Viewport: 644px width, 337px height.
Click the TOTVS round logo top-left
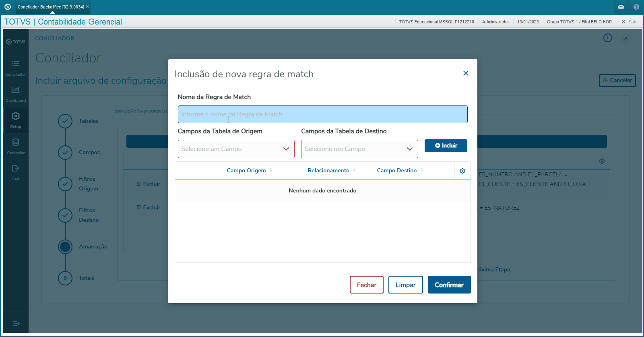point(7,7)
